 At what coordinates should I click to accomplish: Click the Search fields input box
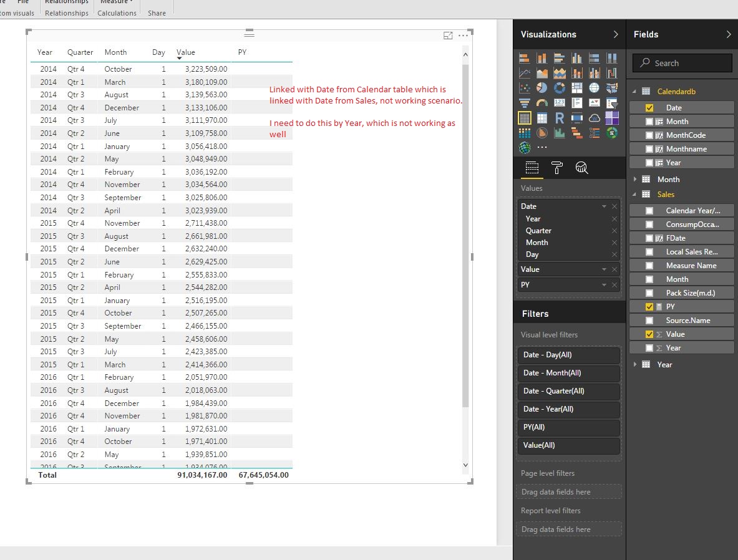[x=682, y=63]
